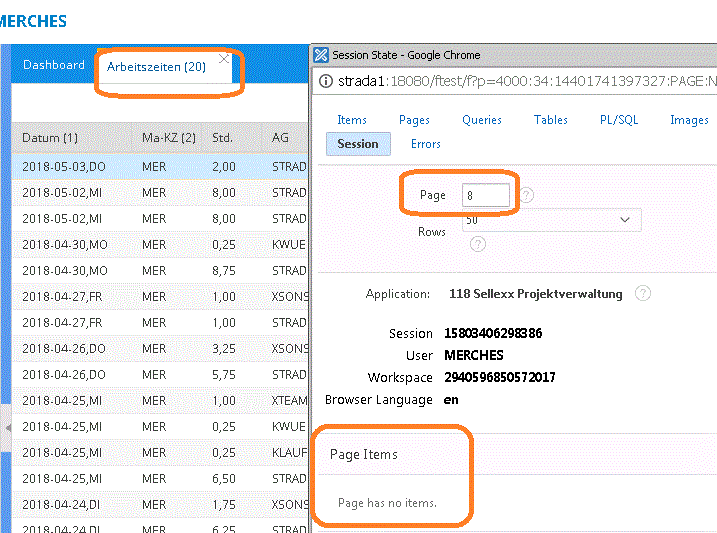Select the 2018-05-03,DO table row

click(x=65, y=167)
